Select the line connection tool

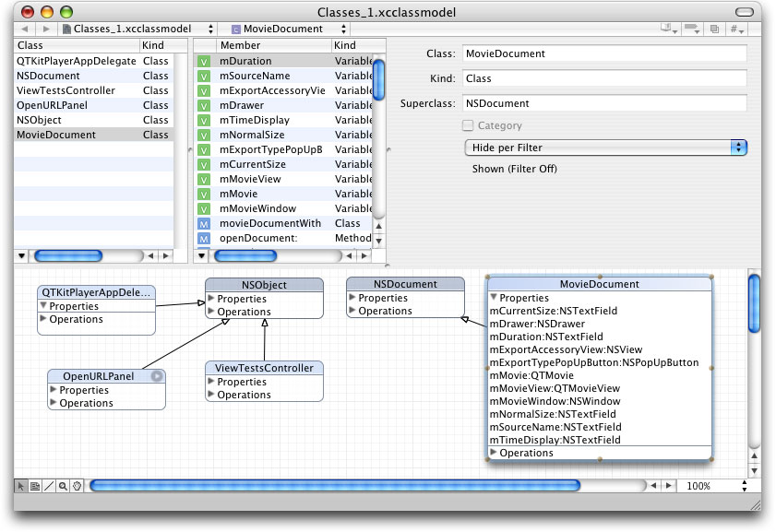(49, 486)
